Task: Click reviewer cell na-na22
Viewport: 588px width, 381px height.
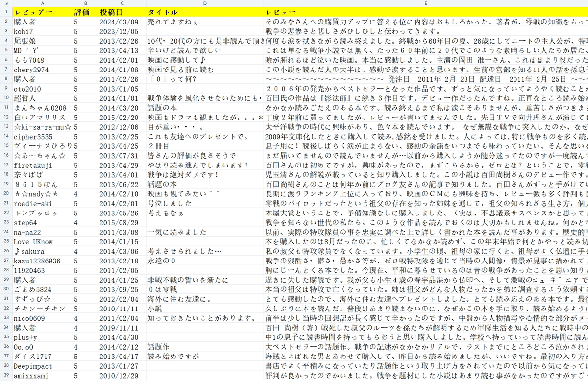Action: tap(43, 232)
